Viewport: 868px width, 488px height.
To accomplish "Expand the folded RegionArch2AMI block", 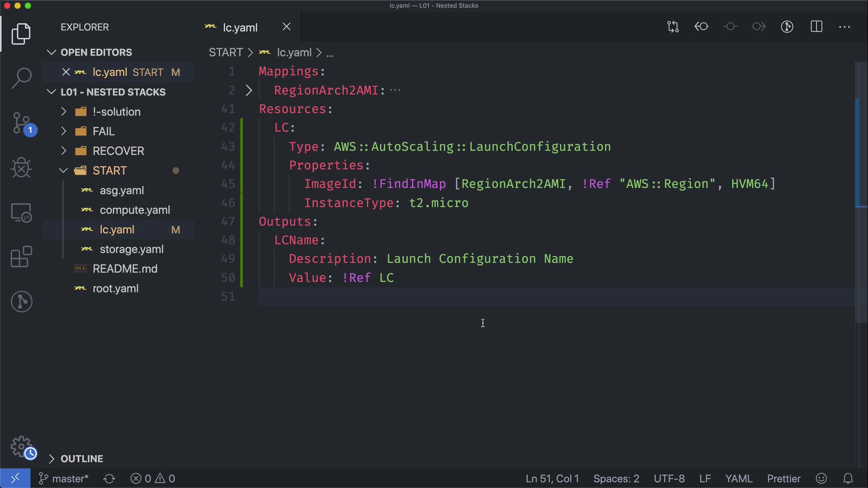I will [x=249, y=90].
